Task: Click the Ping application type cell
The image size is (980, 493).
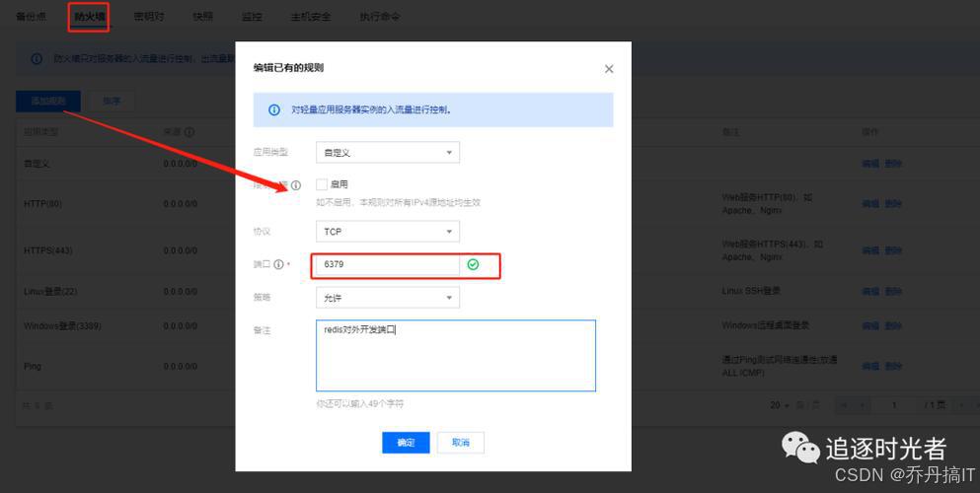Action: point(33,367)
